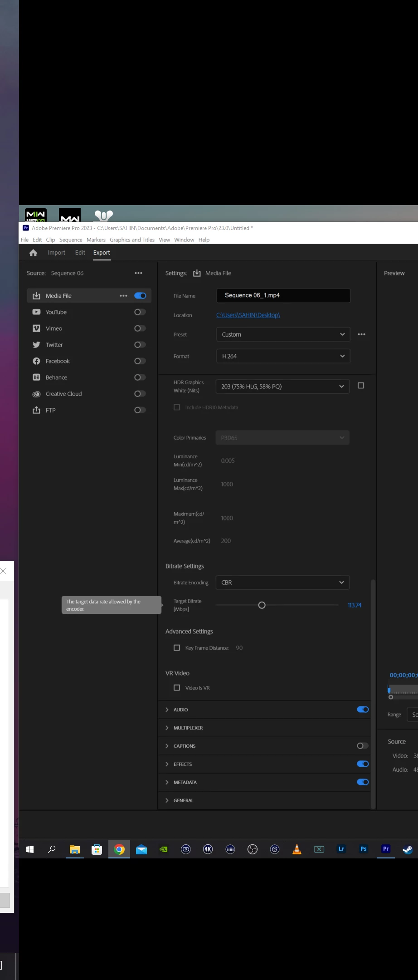The image size is (418, 980).
Task: Open the three-dot menu next to Source Sequence 06
Action: coord(138,273)
